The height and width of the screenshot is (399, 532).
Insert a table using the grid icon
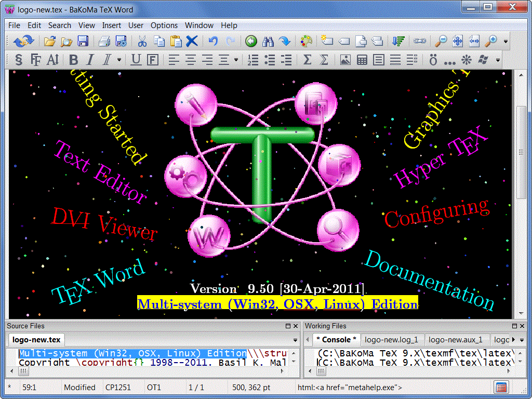[362, 60]
